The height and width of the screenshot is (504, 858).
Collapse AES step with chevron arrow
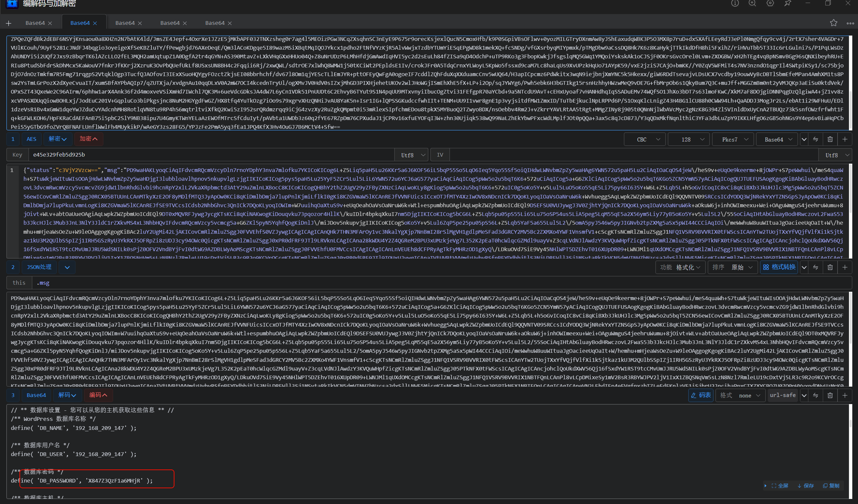pos(804,139)
